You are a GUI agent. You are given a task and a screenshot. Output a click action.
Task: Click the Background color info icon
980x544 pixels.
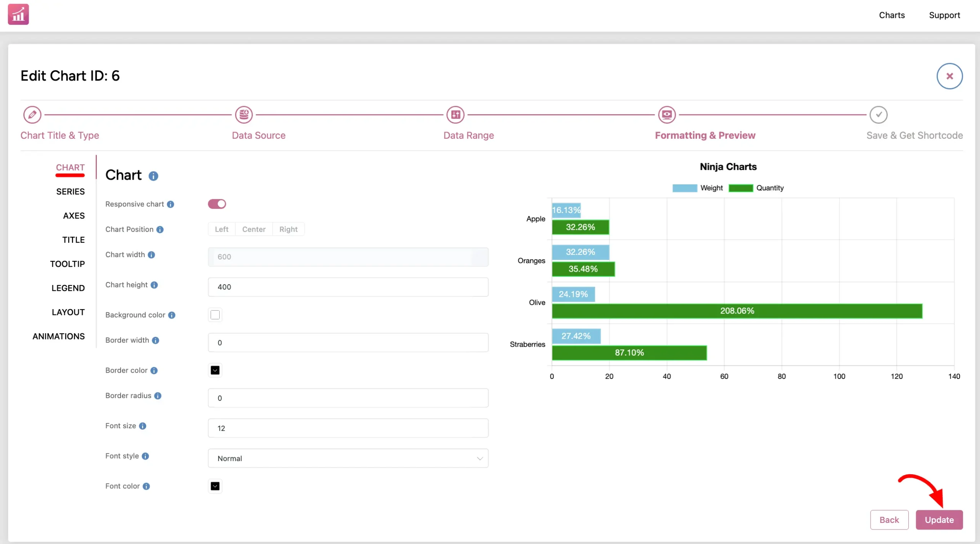pyautogui.click(x=172, y=315)
